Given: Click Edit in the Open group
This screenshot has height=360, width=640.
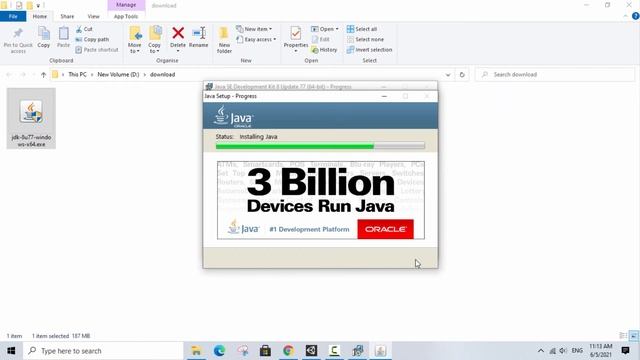Looking at the screenshot, I should click(x=320, y=39).
